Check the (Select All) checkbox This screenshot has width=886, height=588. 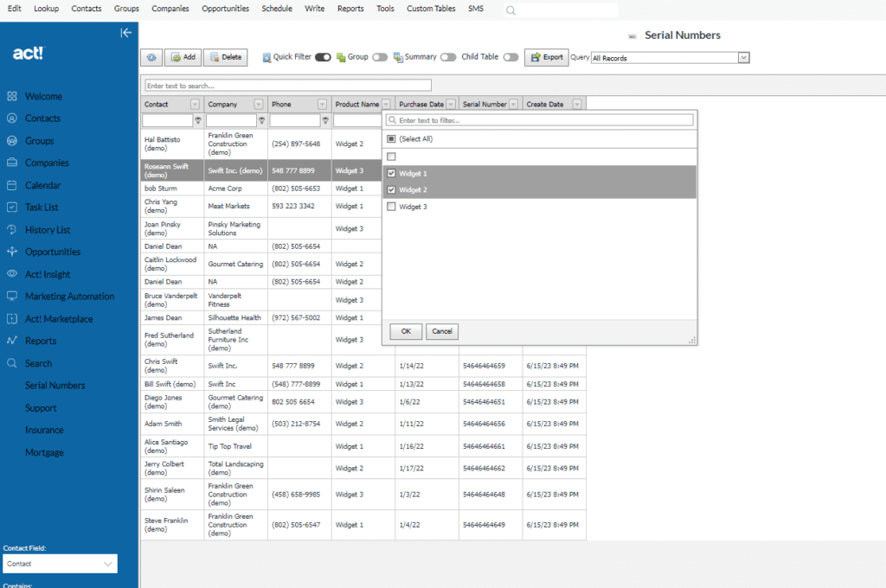pyautogui.click(x=391, y=139)
